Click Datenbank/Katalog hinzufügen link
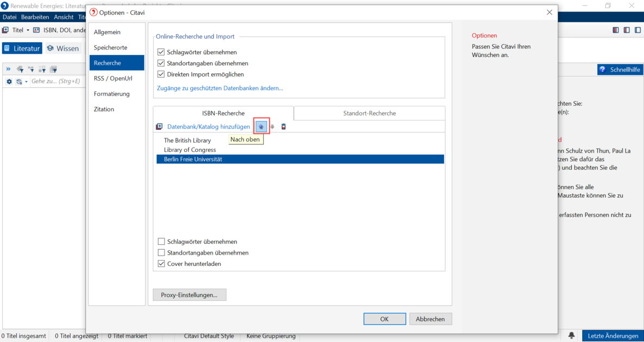Viewport: 644px width, 342px height. pyautogui.click(x=208, y=127)
